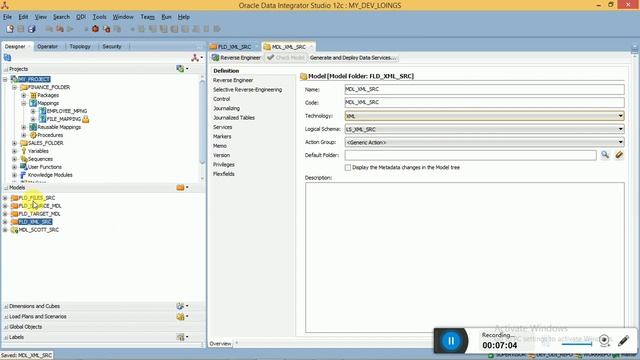The height and width of the screenshot is (360, 640).
Task: Expand the FLD_TARGET_MDL model folder
Action: 5,214
